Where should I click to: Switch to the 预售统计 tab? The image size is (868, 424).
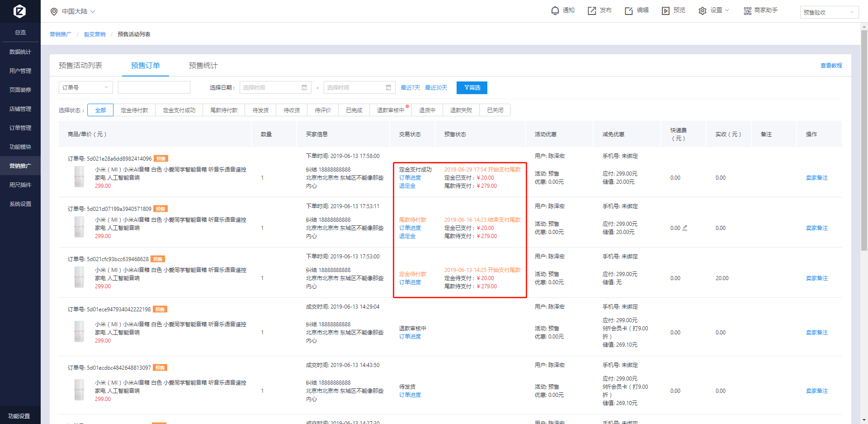(x=203, y=66)
